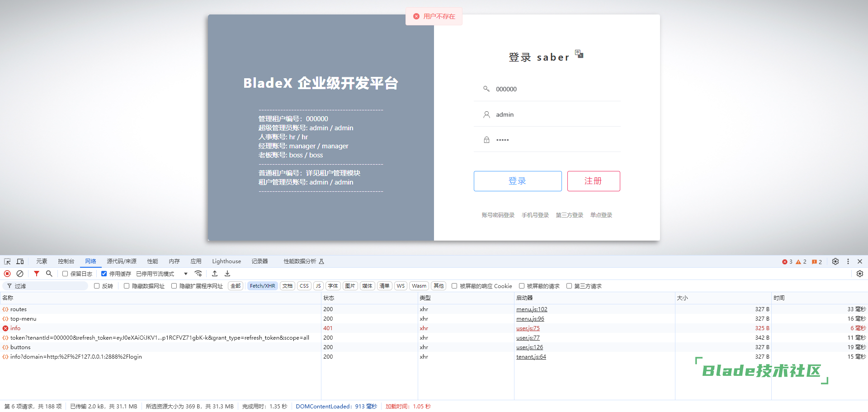Open DevTools three-dot customize menu
868x412 pixels.
click(848, 261)
